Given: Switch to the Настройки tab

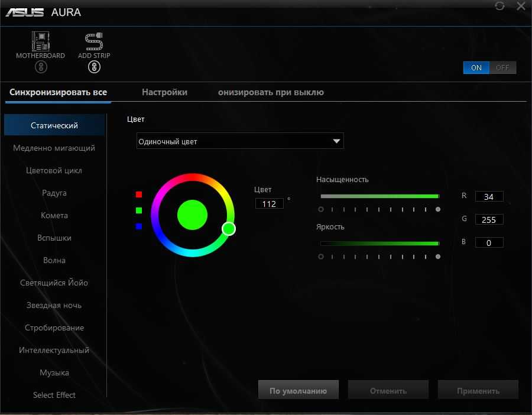Looking at the screenshot, I should [x=164, y=92].
